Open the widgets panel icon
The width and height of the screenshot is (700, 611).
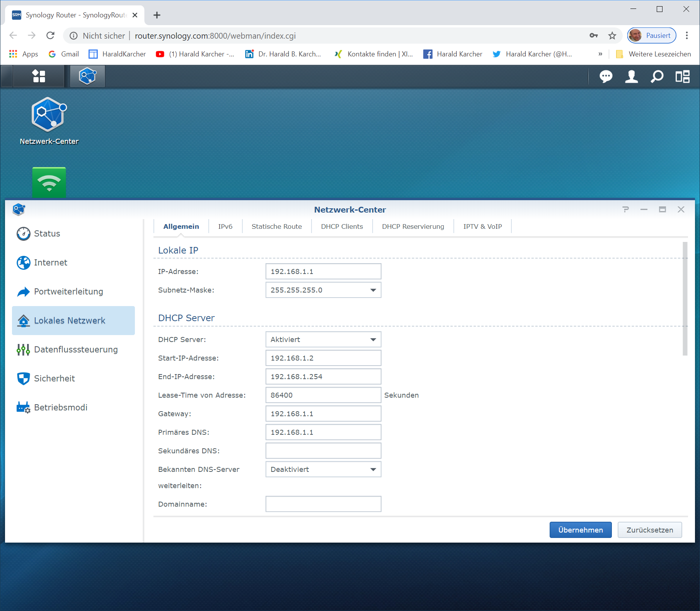[x=682, y=77]
